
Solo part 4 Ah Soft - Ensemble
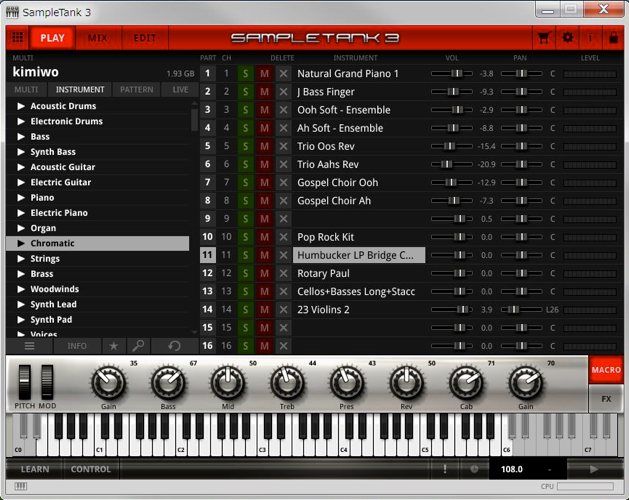point(245,128)
